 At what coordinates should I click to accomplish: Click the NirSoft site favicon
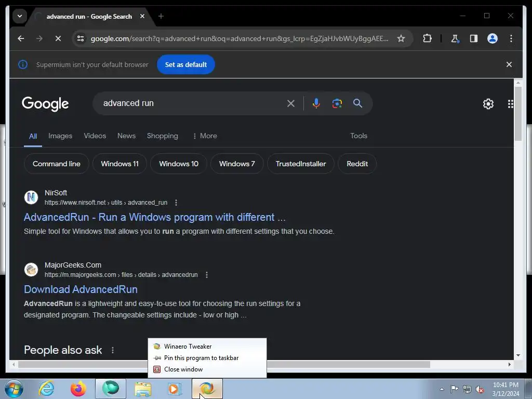pyautogui.click(x=31, y=197)
